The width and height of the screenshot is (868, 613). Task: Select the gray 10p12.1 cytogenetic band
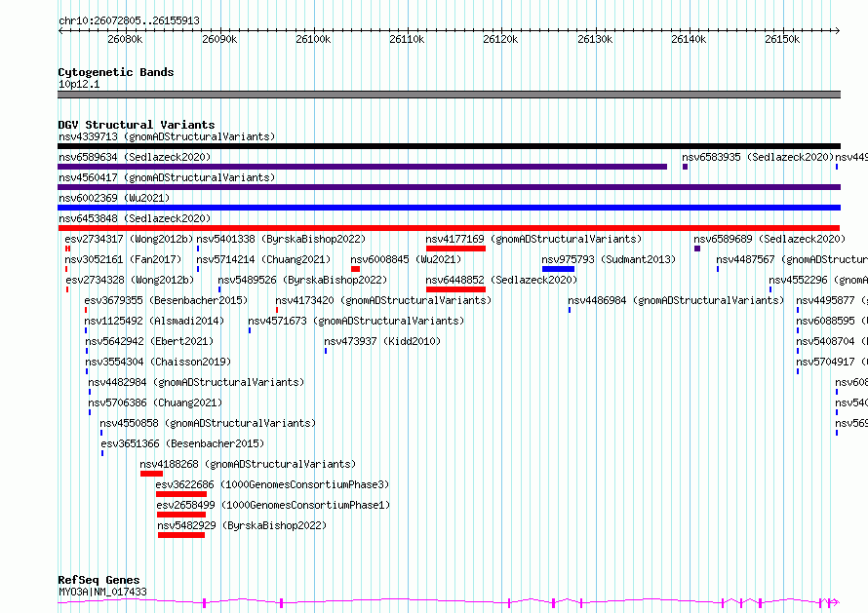pos(449,95)
